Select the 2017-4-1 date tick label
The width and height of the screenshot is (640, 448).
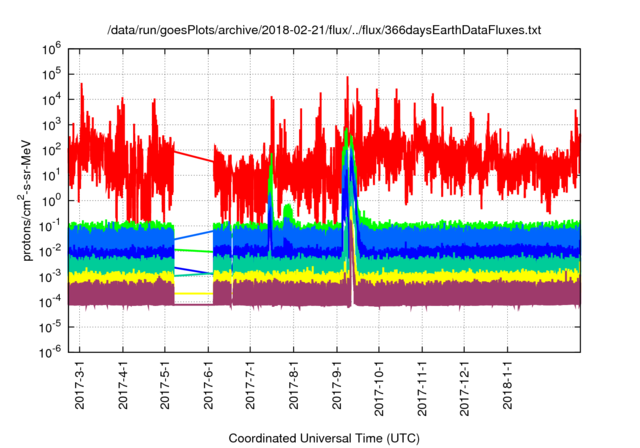tap(123, 388)
